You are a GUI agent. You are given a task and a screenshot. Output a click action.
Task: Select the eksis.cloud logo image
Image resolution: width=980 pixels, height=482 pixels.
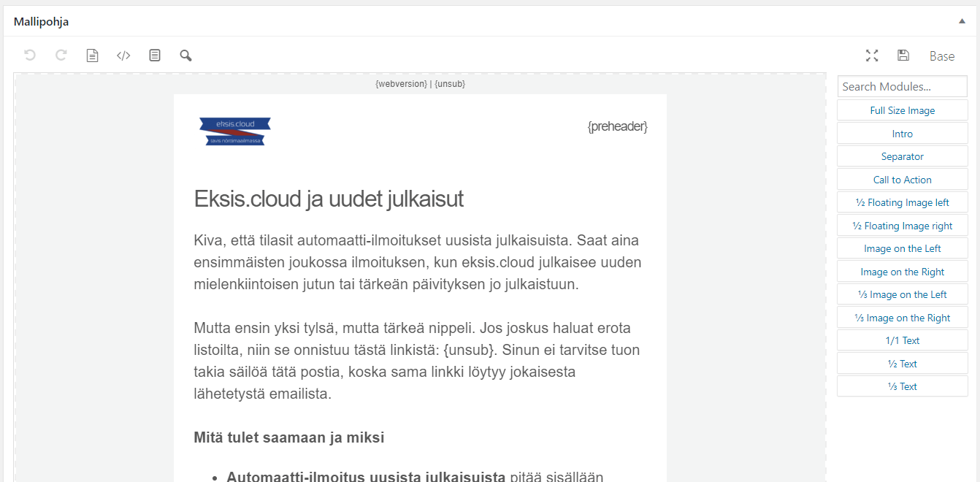pos(233,131)
